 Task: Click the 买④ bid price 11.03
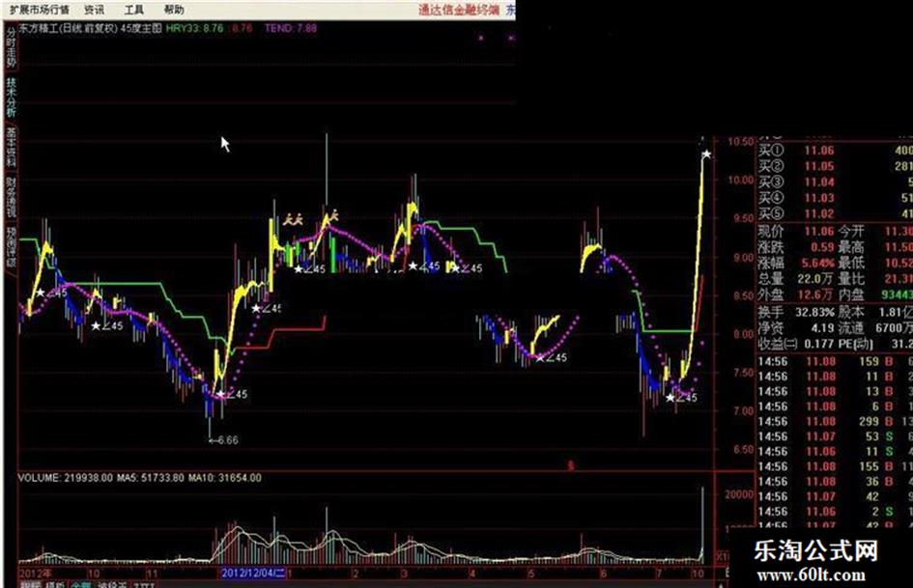click(818, 198)
